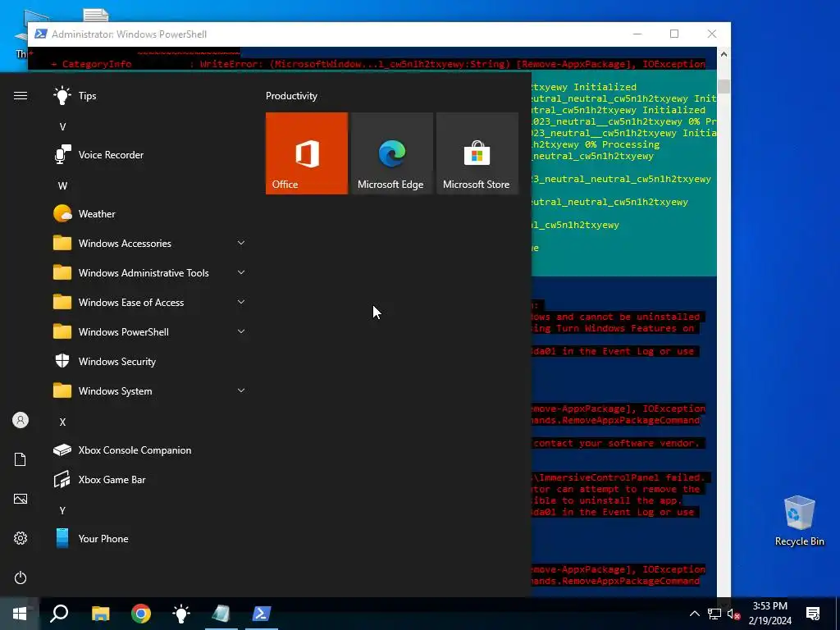Launch Xbox Console Companion
The image size is (840, 630).
(x=149, y=450)
